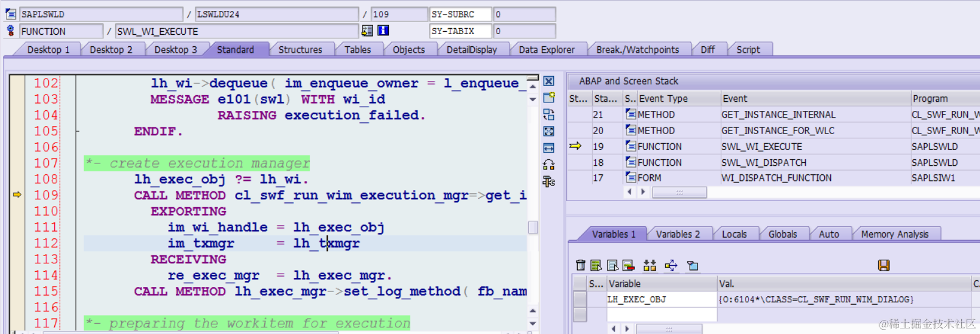The height and width of the screenshot is (334, 980).
Task: Click the line number 109 field
Action: point(399,14)
